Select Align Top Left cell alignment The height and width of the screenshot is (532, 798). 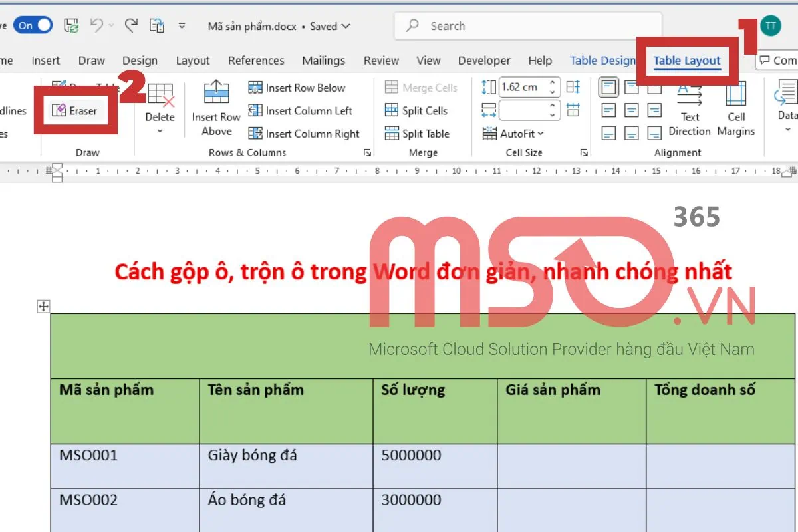tap(608, 87)
